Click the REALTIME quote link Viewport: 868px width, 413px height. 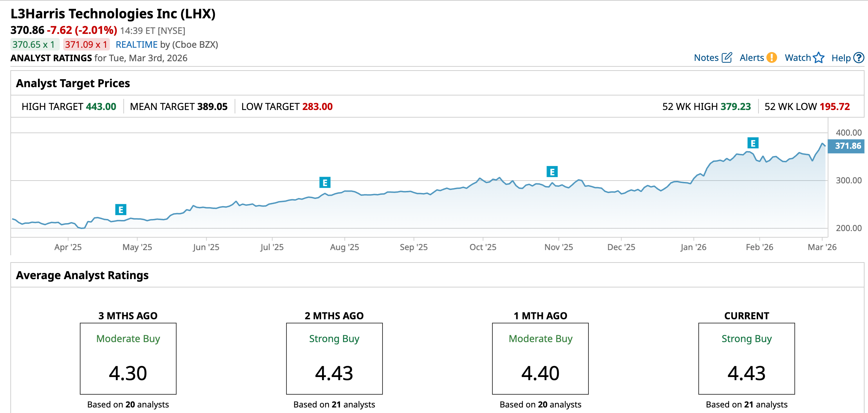click(x=136, y=45)
